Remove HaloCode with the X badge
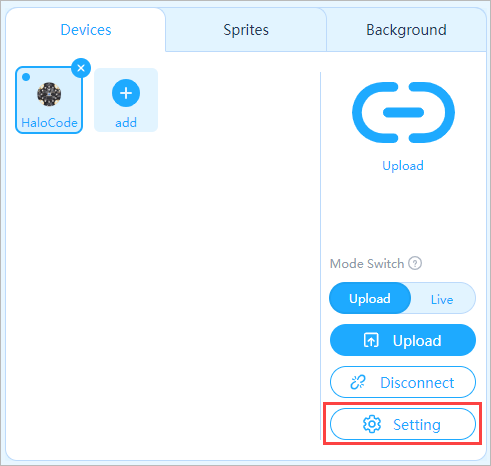The width and height of the screenshot is (491, 466). pyautogui.click(x=81, y=68)
